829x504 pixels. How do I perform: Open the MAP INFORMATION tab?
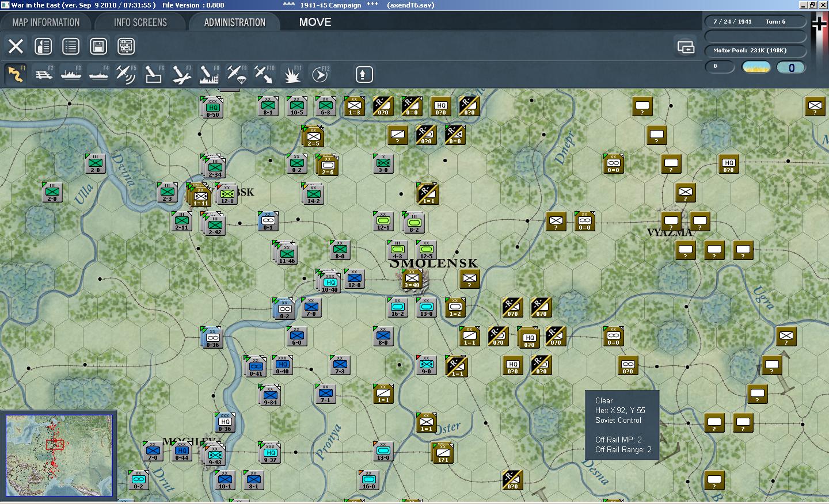click(x=46, y=22)
